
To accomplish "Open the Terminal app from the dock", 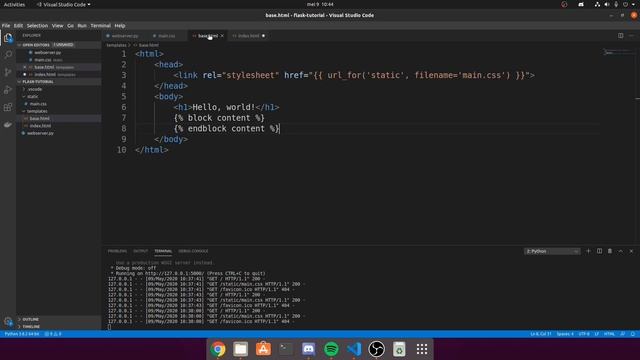I will click(x=286, y=349).
